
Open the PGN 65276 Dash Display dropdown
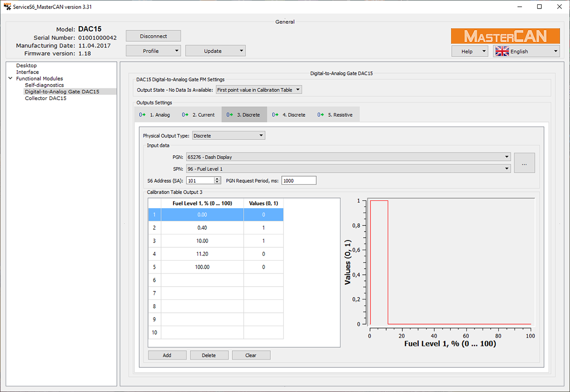tap(348, 157)
